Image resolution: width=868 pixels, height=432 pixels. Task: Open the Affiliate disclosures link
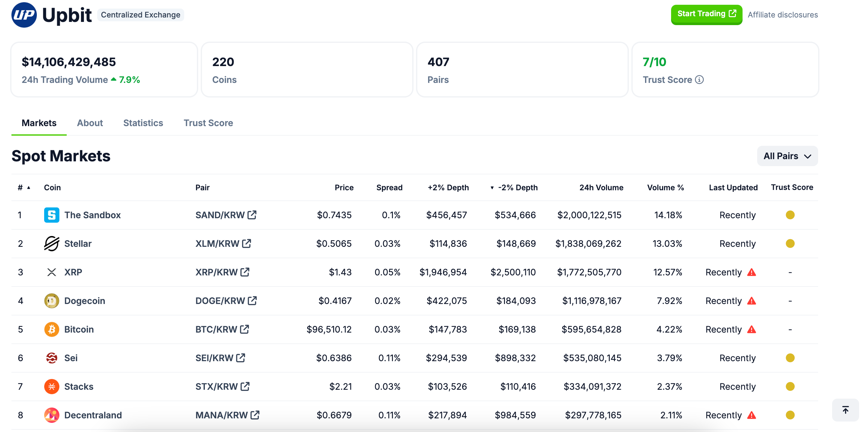[783, 15]
